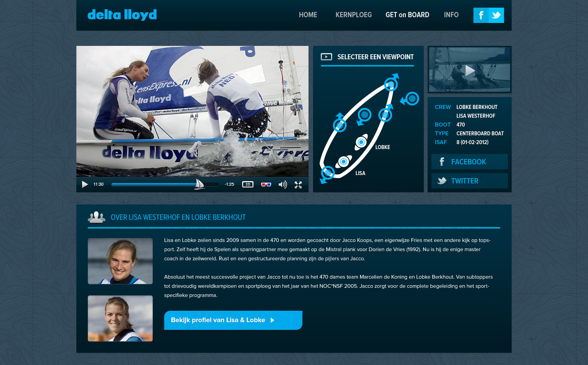The image size is (588, 365).
Task: Open Facebook from the header icon
Action: [x=481, y=15]
